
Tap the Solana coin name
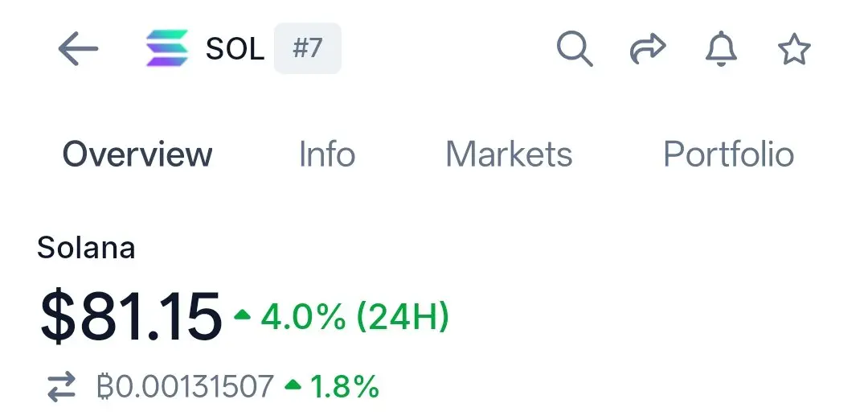click(86, 248)
